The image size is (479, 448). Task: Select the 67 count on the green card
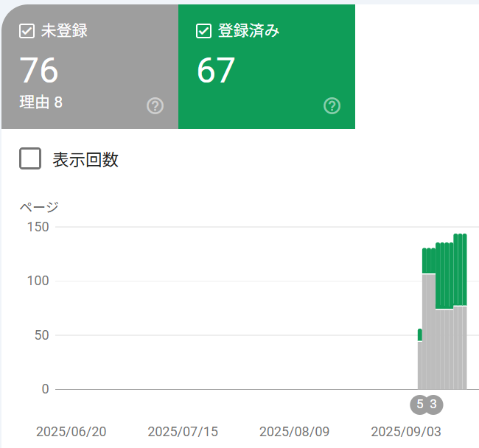[216, 71]
